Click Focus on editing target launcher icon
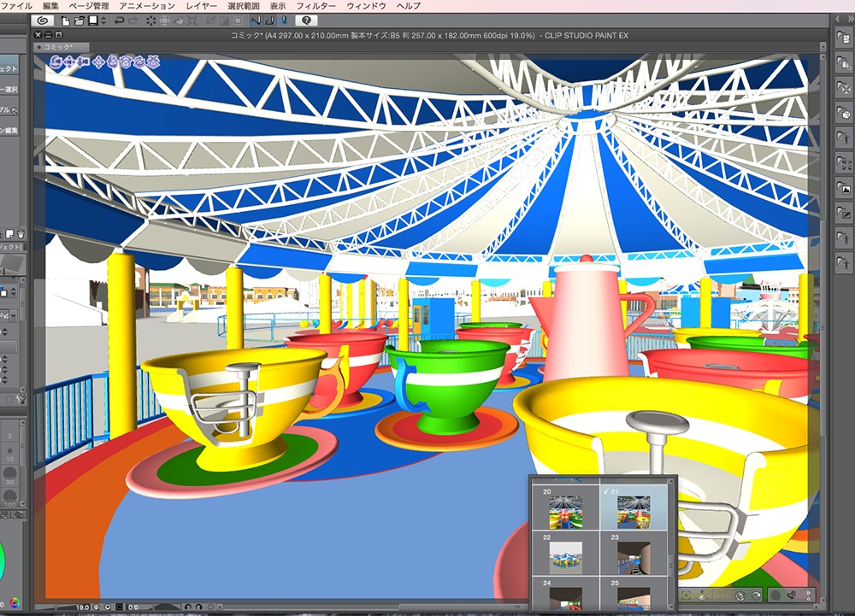This screenshot has height=616, width=855. click(687, 595)
